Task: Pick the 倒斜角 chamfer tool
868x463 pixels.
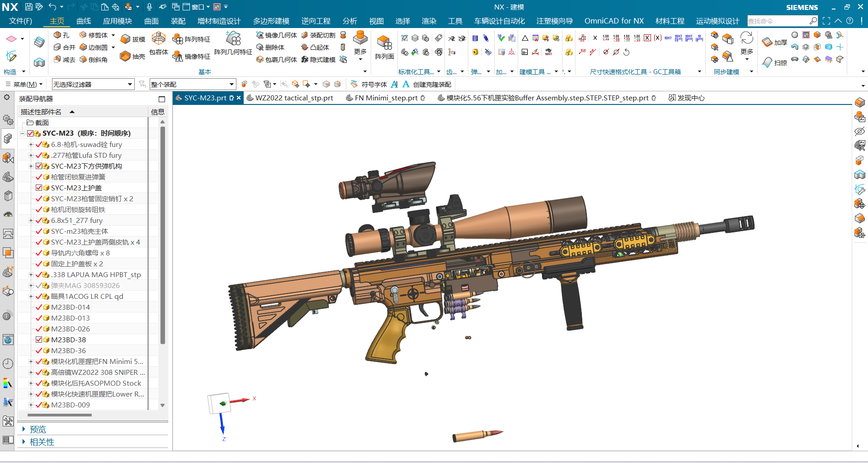Action: 94,60
